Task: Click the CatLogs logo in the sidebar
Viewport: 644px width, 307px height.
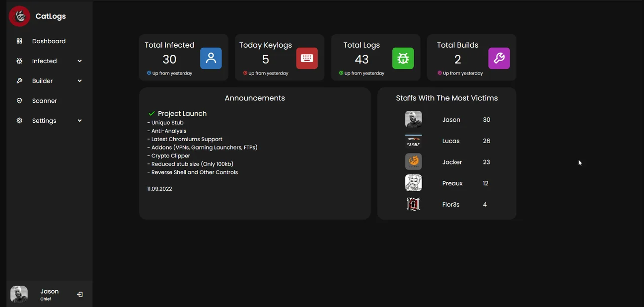Action: 19,16
